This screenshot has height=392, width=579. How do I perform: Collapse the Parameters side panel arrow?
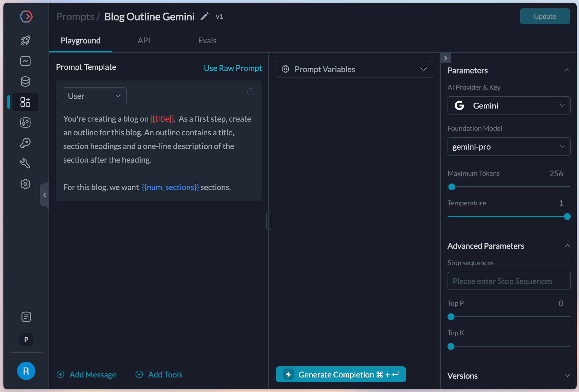click(x=446, y=58)
